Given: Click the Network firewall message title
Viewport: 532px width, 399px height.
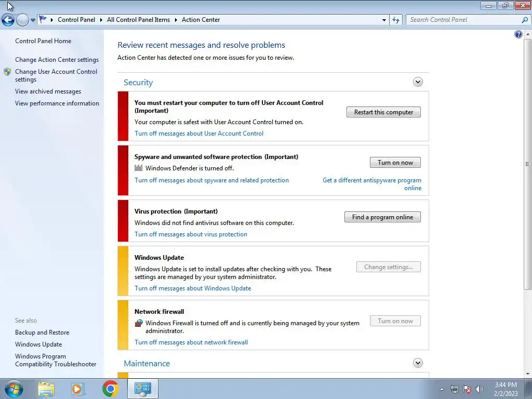Looking at the screenshot, I should (x=159, y=312).
